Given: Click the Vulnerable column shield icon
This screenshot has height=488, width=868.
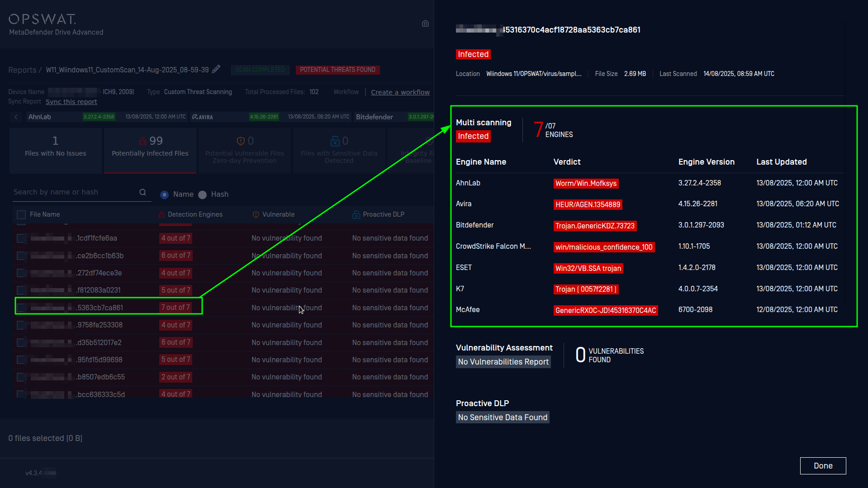Looking at the screenshot, I should [x=256, y=214].
